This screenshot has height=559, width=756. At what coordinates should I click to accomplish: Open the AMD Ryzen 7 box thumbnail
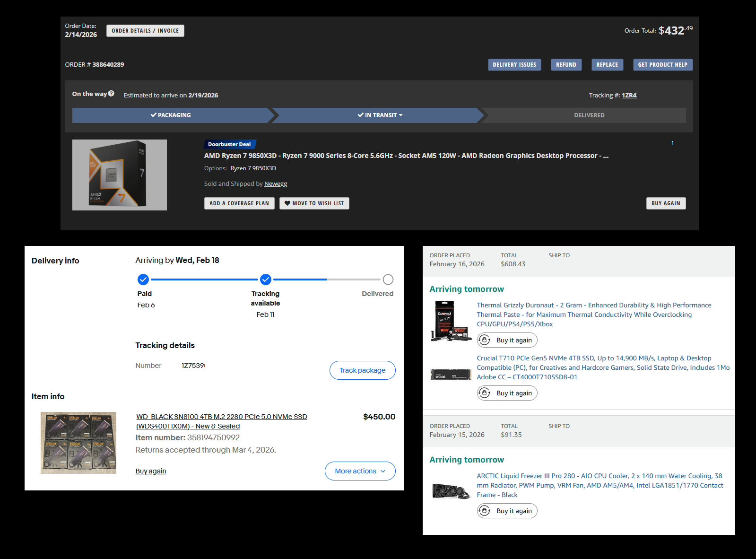(120, 175)
